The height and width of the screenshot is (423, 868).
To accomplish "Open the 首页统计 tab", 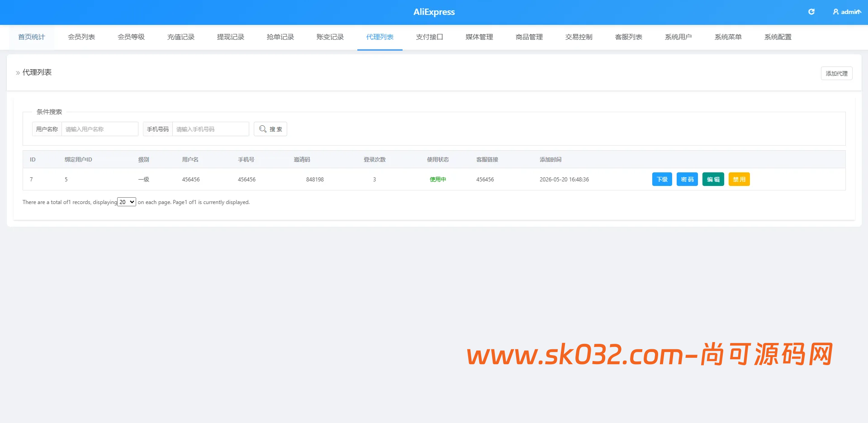I will click(32, 37).
